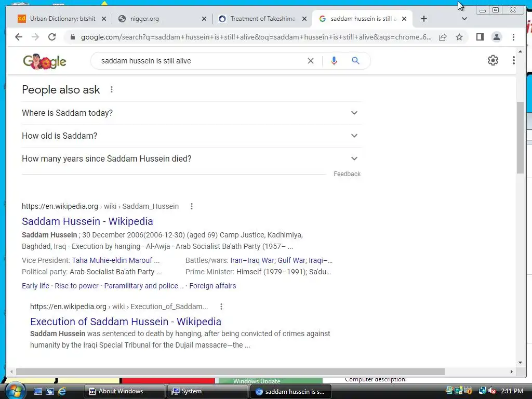Clear the Google search box with the X
Screen dimensions: 532x399
pyautogui.click(x=311, y=61)
